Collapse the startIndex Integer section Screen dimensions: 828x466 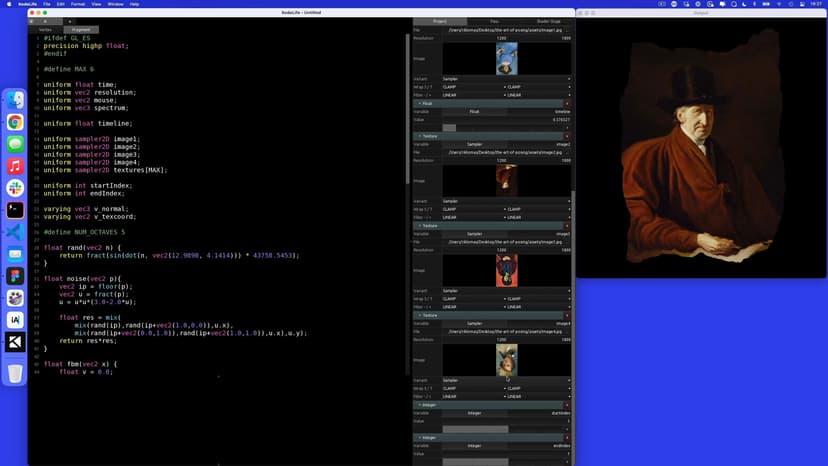tap(419, 405)
